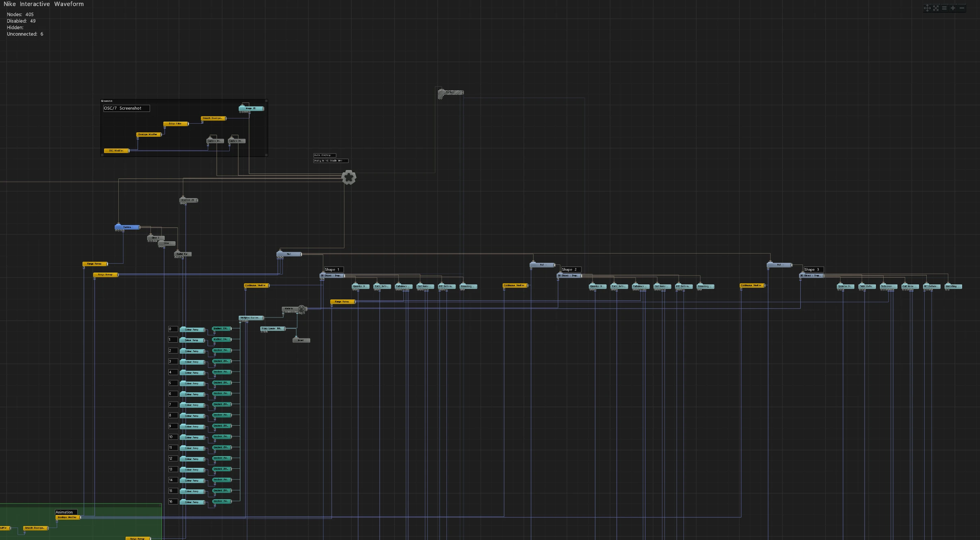This screenshot has width=980, height=540.
Task: Select the Range Remap node below Shape 1 deformers
Action: click(x=343, y=302)
